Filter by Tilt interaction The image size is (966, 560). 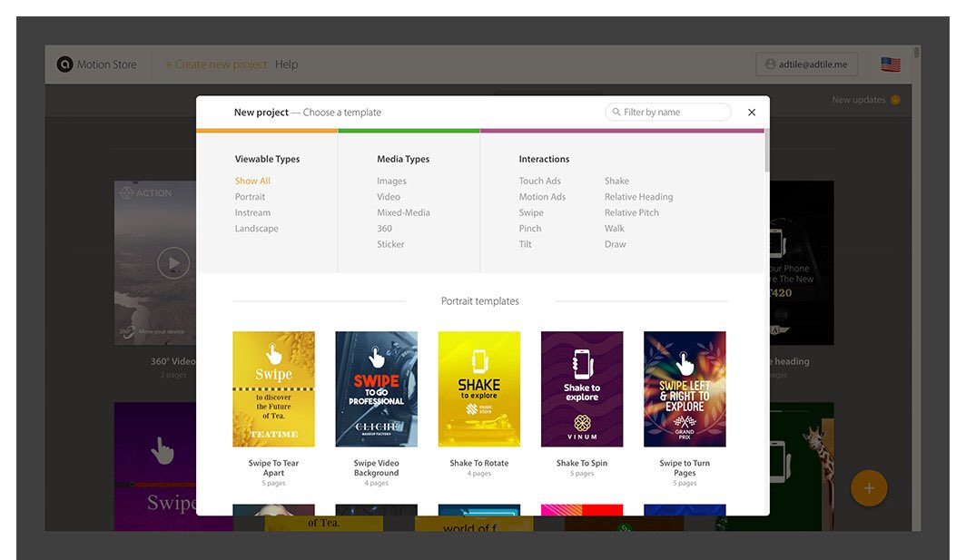[x=525, y=244]
